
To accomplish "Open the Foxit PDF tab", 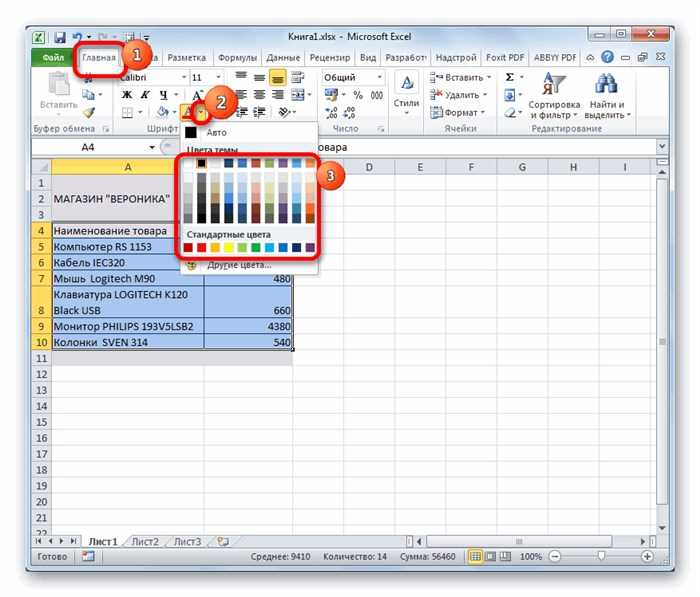I will point(505,58).
